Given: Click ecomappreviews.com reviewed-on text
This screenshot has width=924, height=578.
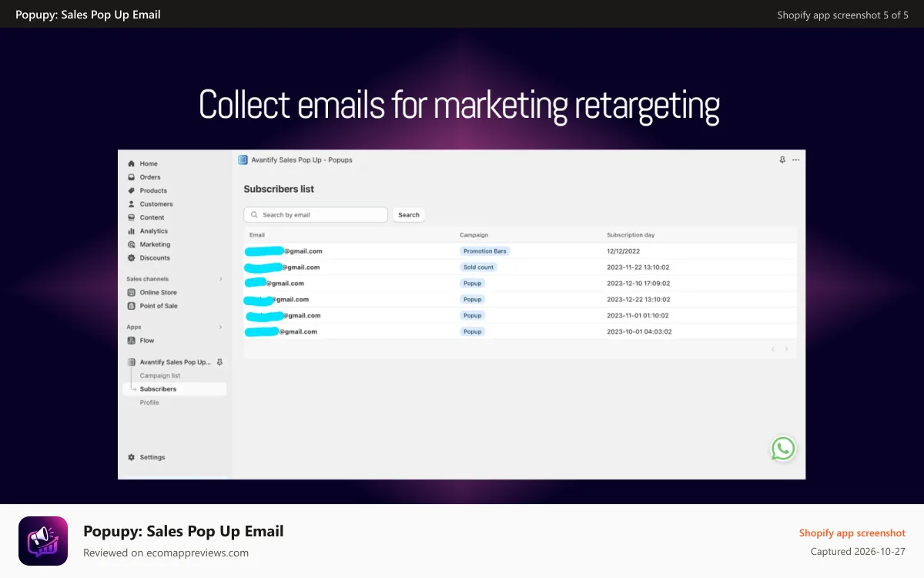Looking at the screenshot, I should tap(166, 553).
